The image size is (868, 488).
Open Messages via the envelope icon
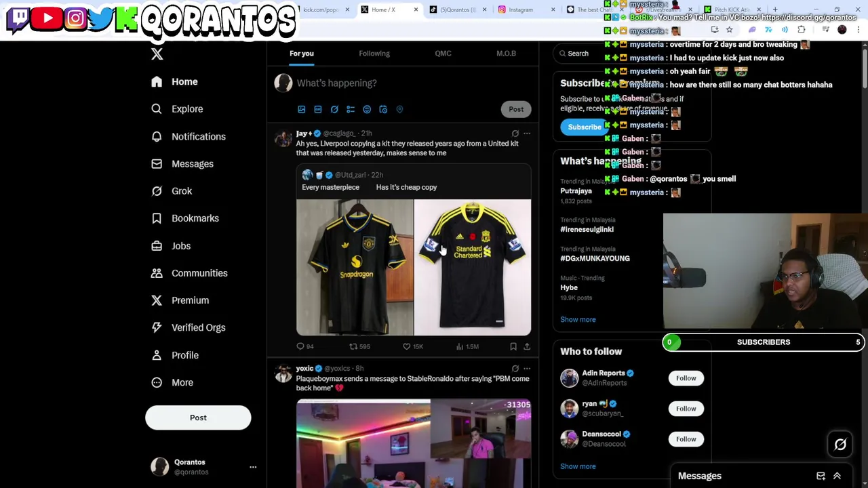pyautogui.click(x=157, y=163)
